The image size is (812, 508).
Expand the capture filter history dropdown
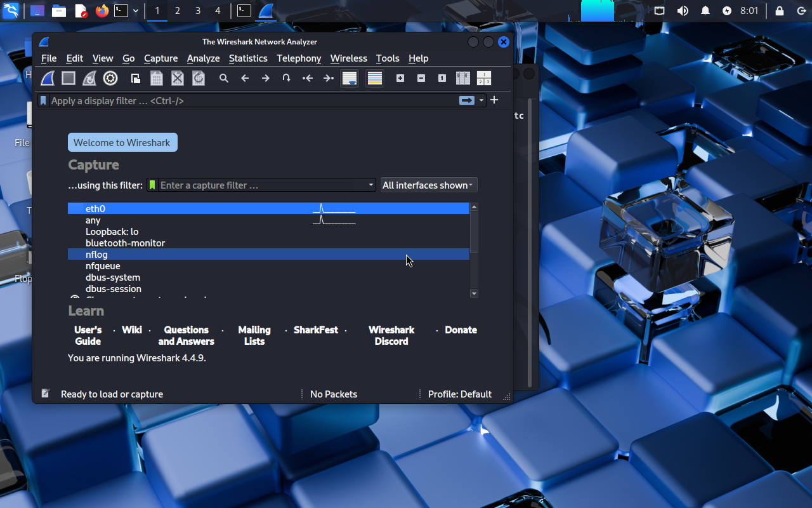(x=371, y=185)
